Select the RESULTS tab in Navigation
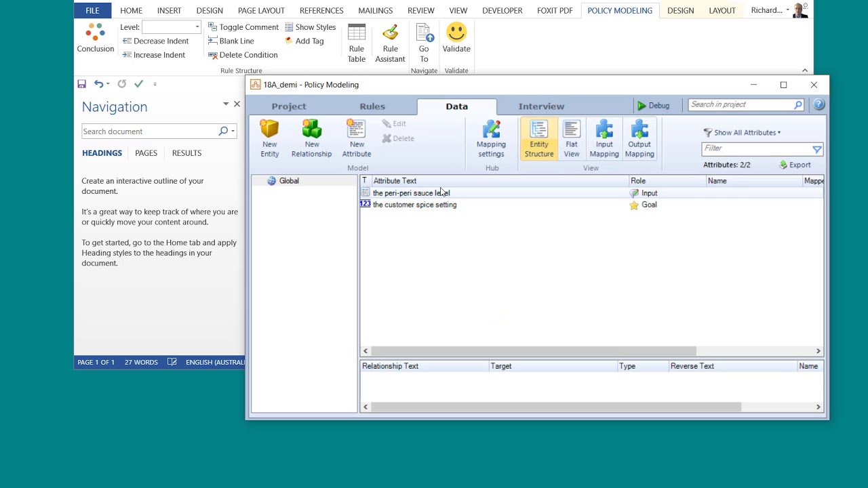The image size is (868, 488). click(186, 153)
